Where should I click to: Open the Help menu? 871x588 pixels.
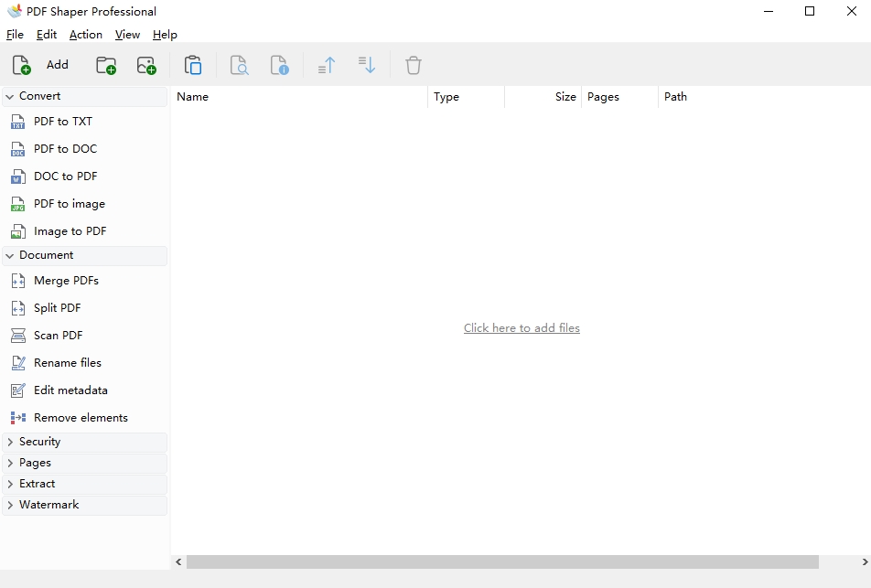pos(165,35)
